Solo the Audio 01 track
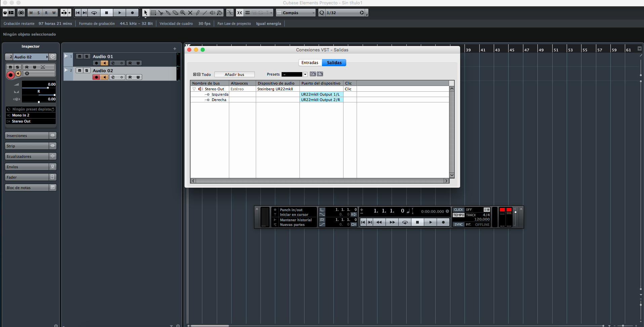Image resolution: width=644 pixels, height=327 pixels. pyautogui.click(x=87, y=56)
